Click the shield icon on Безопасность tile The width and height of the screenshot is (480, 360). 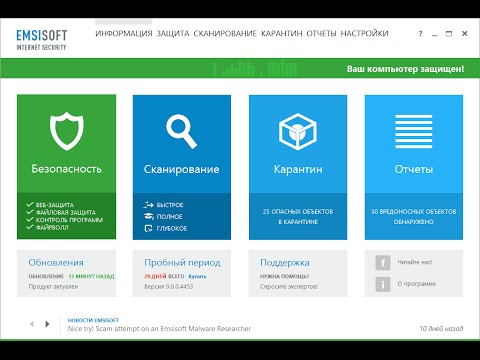point(67,131)
